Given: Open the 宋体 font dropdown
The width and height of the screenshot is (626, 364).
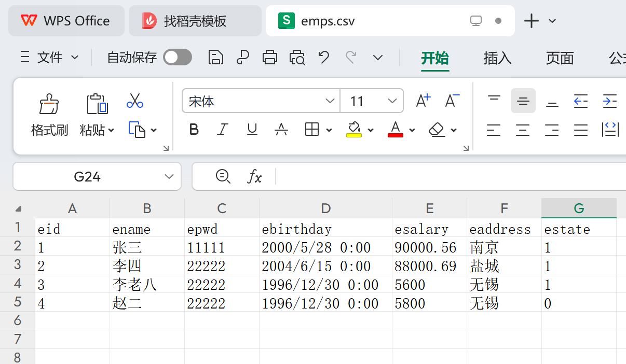Looking at the screenshot, I should (x=330, y=101).
